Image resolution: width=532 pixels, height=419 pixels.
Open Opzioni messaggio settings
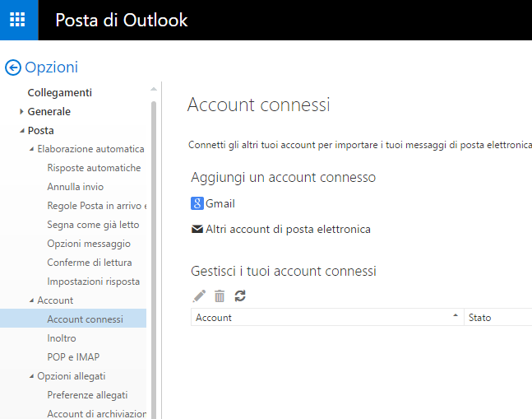pyautogui.click(x=89, y=244)
